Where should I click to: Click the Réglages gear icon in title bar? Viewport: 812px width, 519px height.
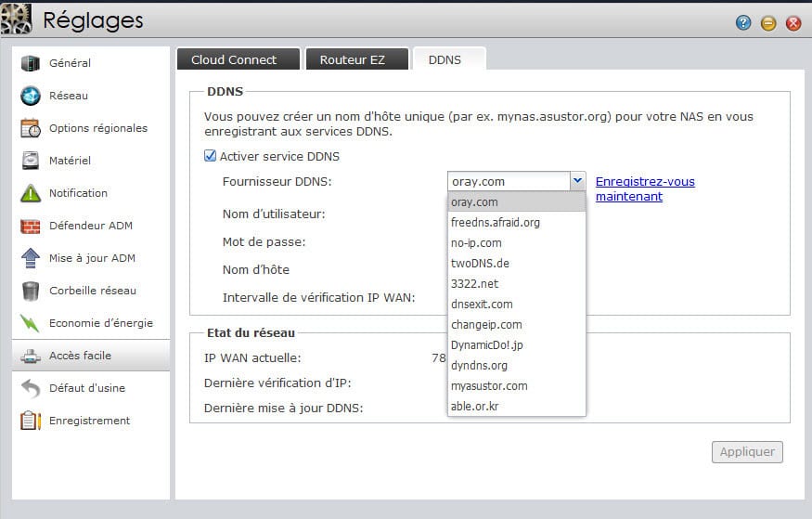pos(16,19)
